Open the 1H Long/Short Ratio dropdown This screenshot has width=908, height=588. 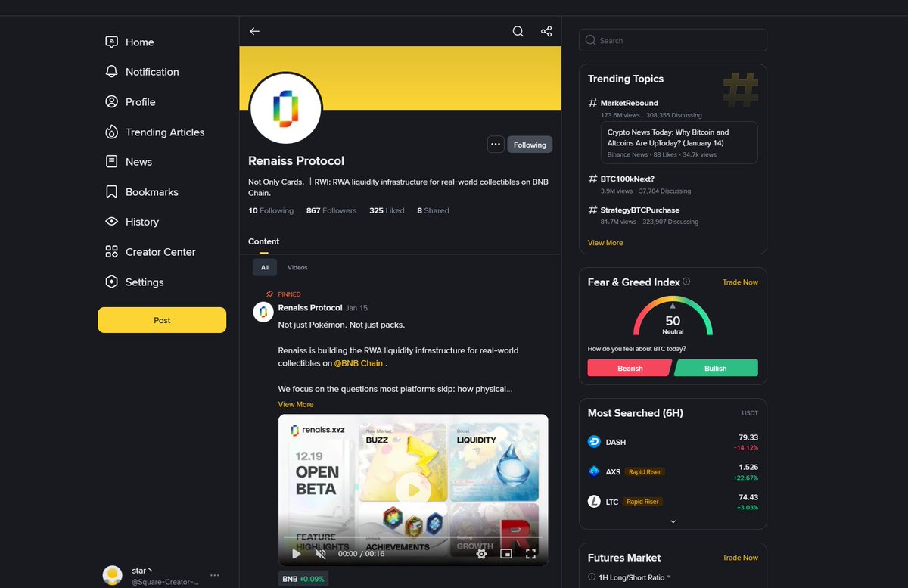634,577
